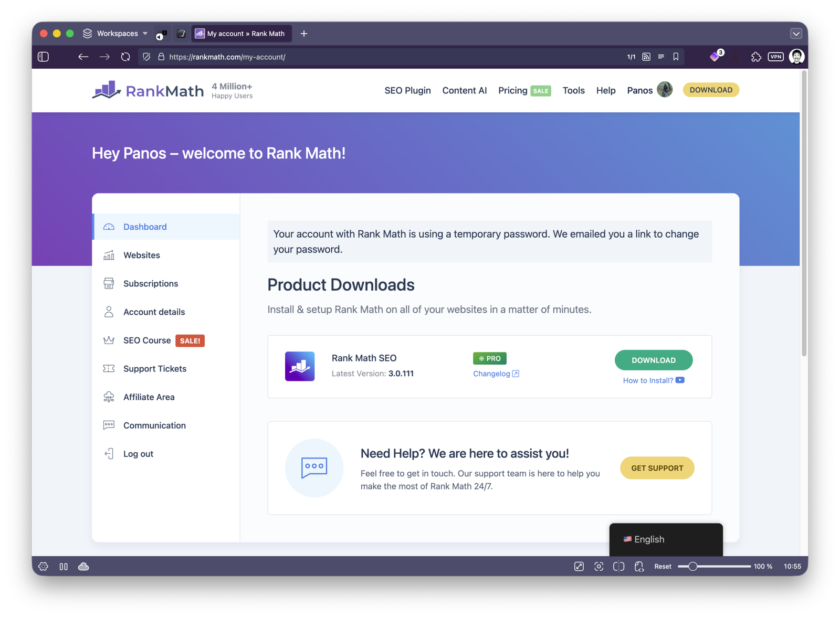This screenshot has height=618, width=840.
Task: Click the 10:55 clock in status bar
Action: pos(792,567)
